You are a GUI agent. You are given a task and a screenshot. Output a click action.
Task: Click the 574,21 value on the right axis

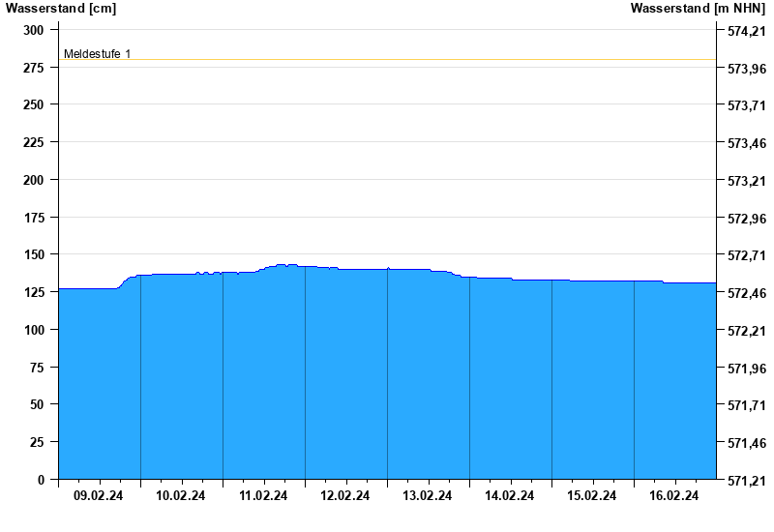[x=746, y=31]
